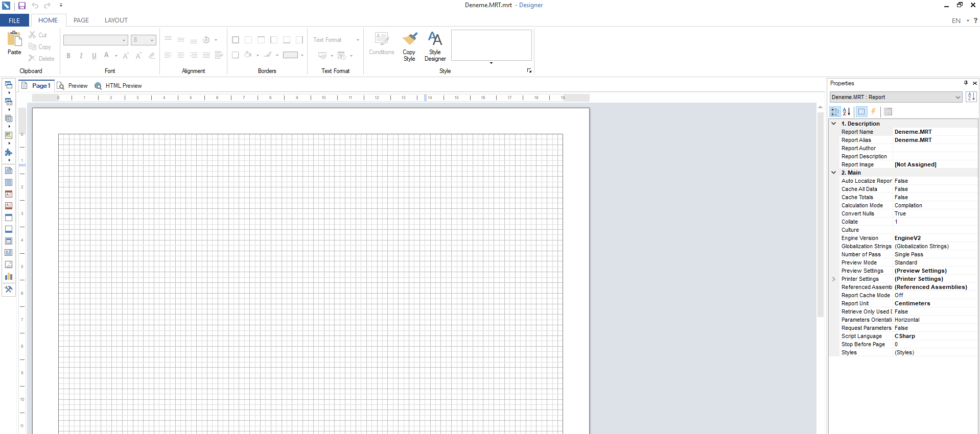Switch Properties grid to alphabetical sort
The width and height of the screenshot is (980, 434).
pos(847,112)
